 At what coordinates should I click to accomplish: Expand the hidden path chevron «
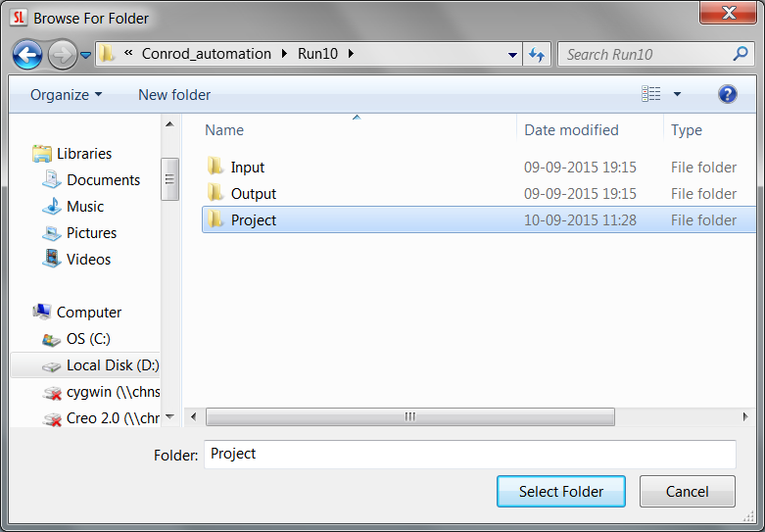[128, 53]
